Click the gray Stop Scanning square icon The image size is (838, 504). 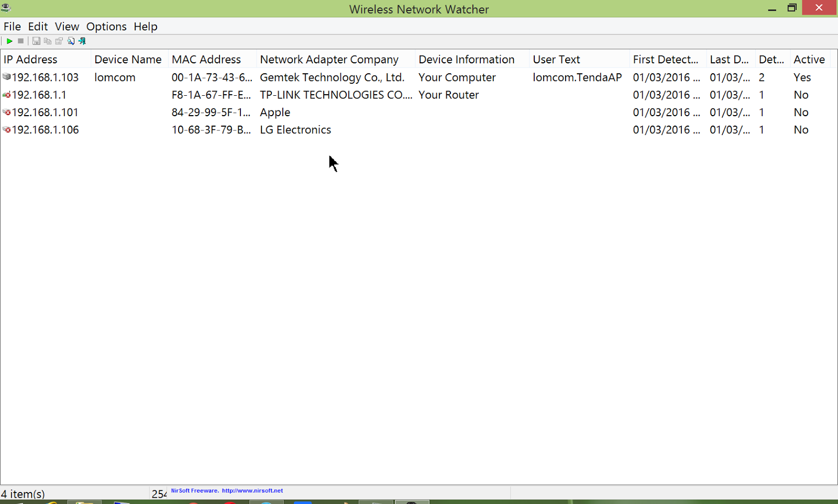point(21,41)
